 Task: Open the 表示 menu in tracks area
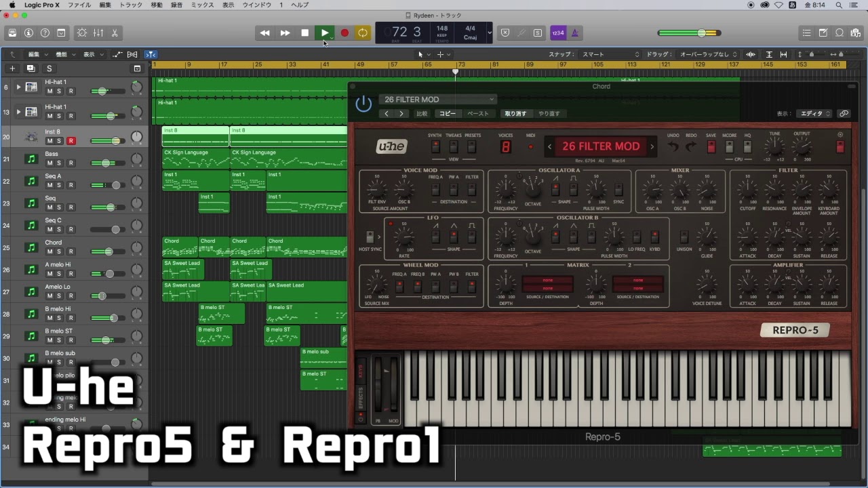point(93,54)
